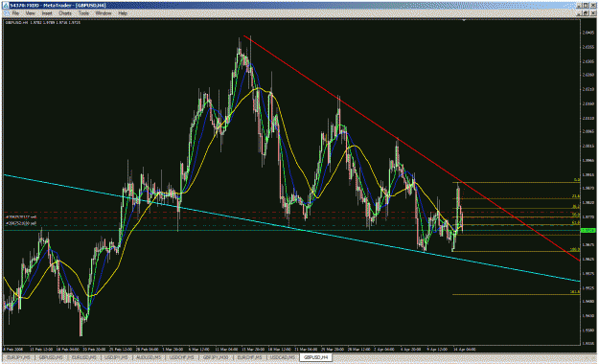Switch to the USDCAD,M5 chart tab
The width and height of the screenshot is (599, 364).
[283, 357]
